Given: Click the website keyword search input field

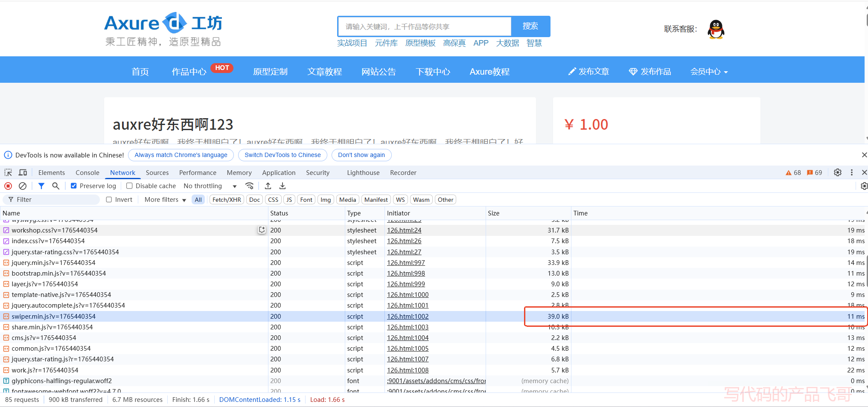Looking at the screenshot, I should click(x=425, y=26).
